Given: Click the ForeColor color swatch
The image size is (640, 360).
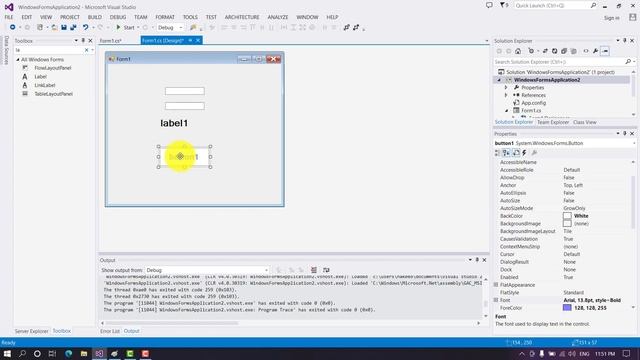Looking at the screenshot, I should [567, 308].
